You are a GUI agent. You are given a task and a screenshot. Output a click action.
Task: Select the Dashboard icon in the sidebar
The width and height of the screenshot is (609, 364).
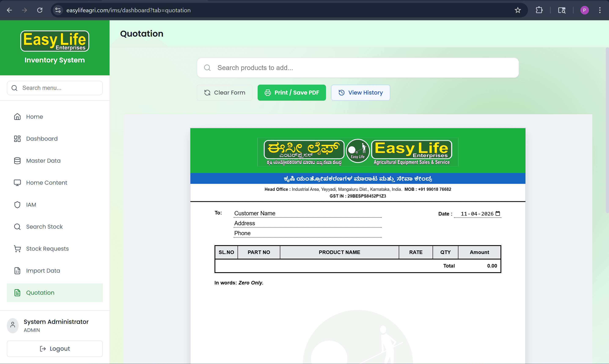[17, 139]
